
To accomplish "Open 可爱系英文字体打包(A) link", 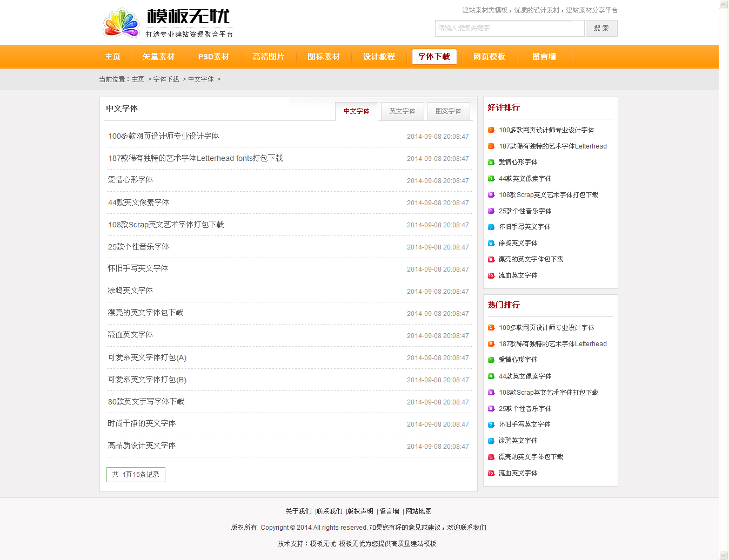I will [x=147, y=357].
